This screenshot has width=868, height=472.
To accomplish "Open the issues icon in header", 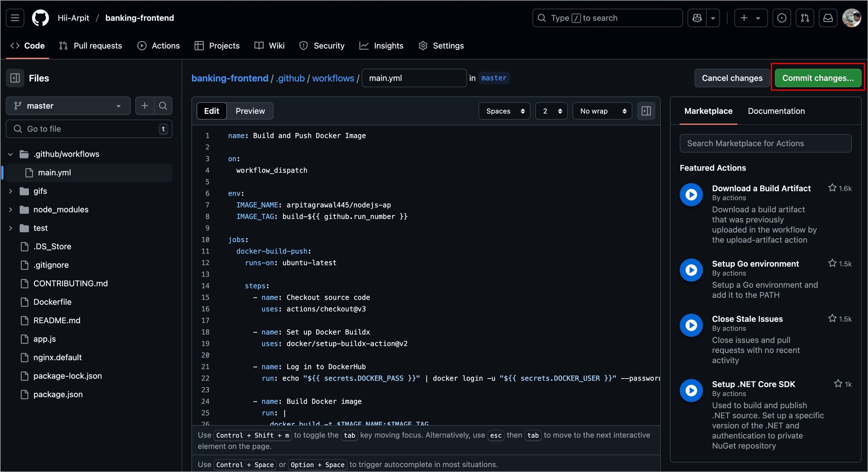I will click(x=782, y=18).
